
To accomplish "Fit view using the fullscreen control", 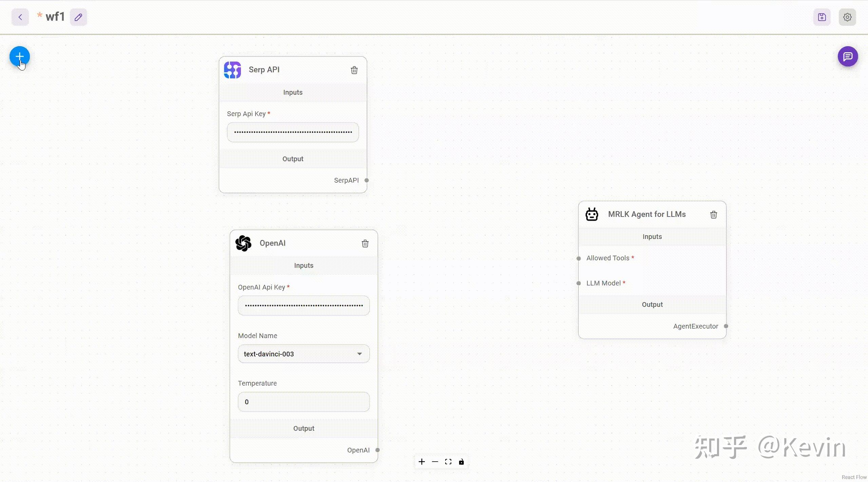I will tap(448, 462).
